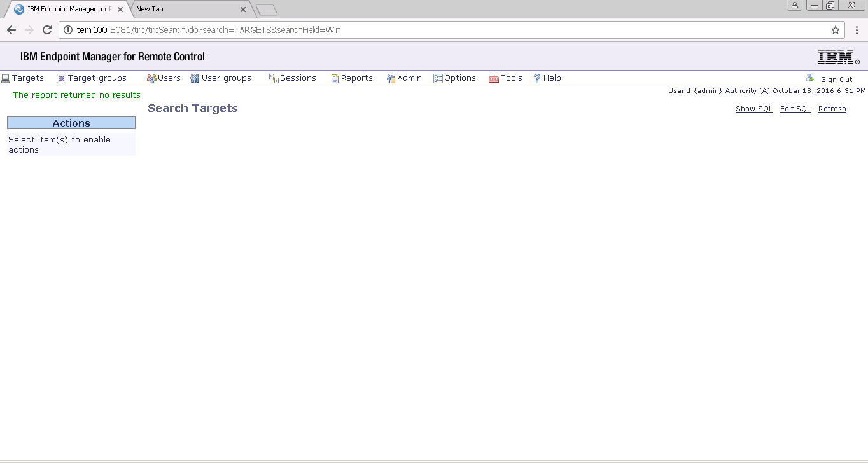Click the Reports document icon
The image size is (868, 463).
(x=335, y=78)
